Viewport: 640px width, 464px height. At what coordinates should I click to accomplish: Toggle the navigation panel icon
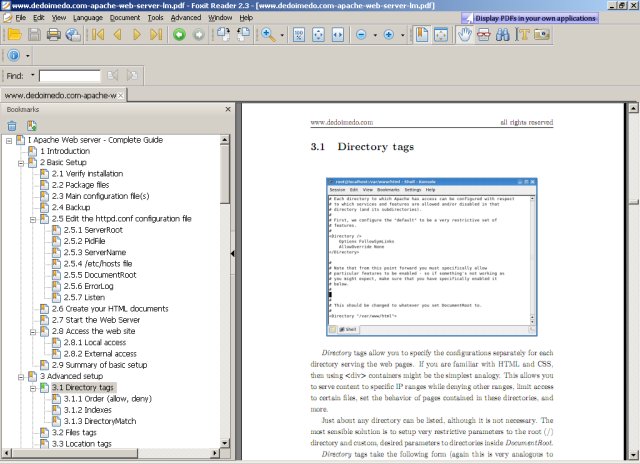(422, 35)
